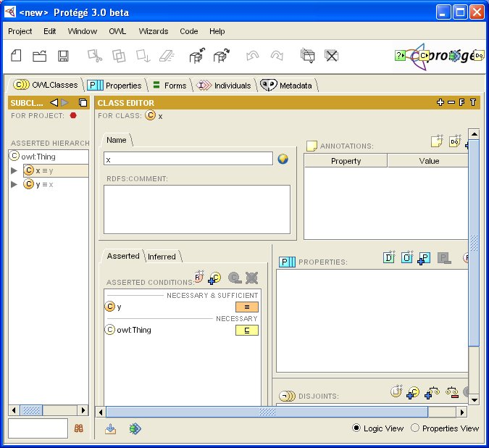Switch to the Properties tab
489x448 pixels.
(114, 85)
